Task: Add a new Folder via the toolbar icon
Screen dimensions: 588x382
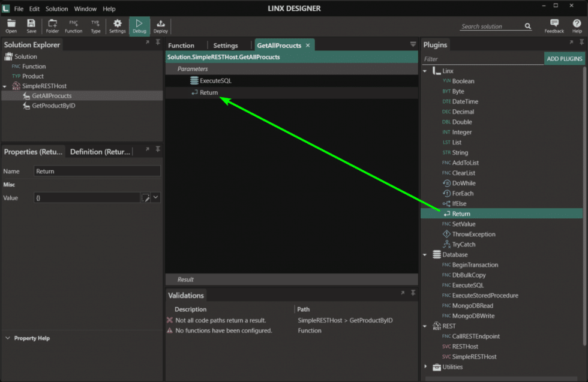Action: [x=52, y=26]
